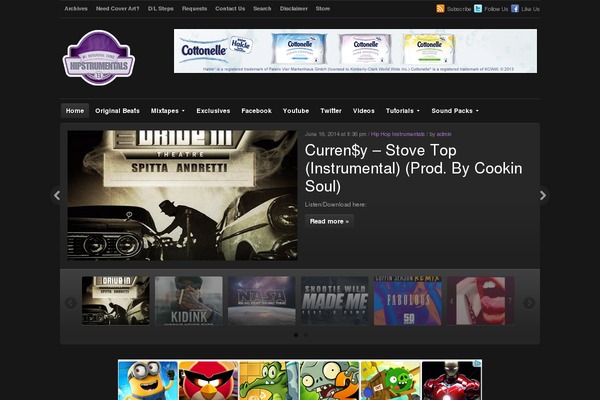Image resolution: width=600 pixels, height=400 pixels.
Task: Click the Subscribe text link
Action: coord(459,9)
